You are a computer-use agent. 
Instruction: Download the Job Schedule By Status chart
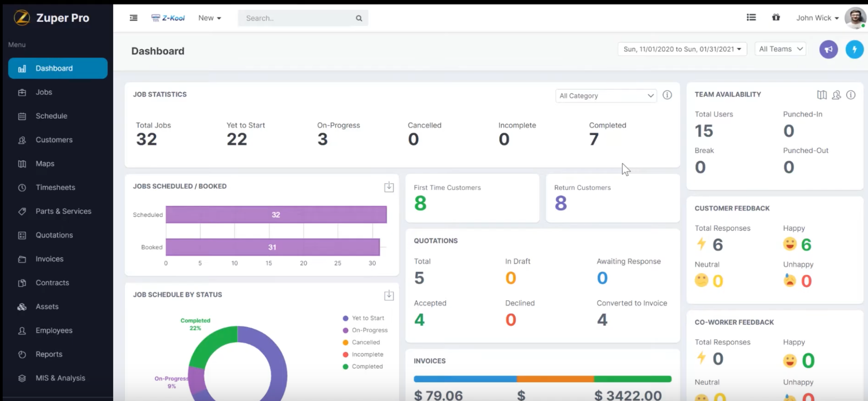(389, 296)
